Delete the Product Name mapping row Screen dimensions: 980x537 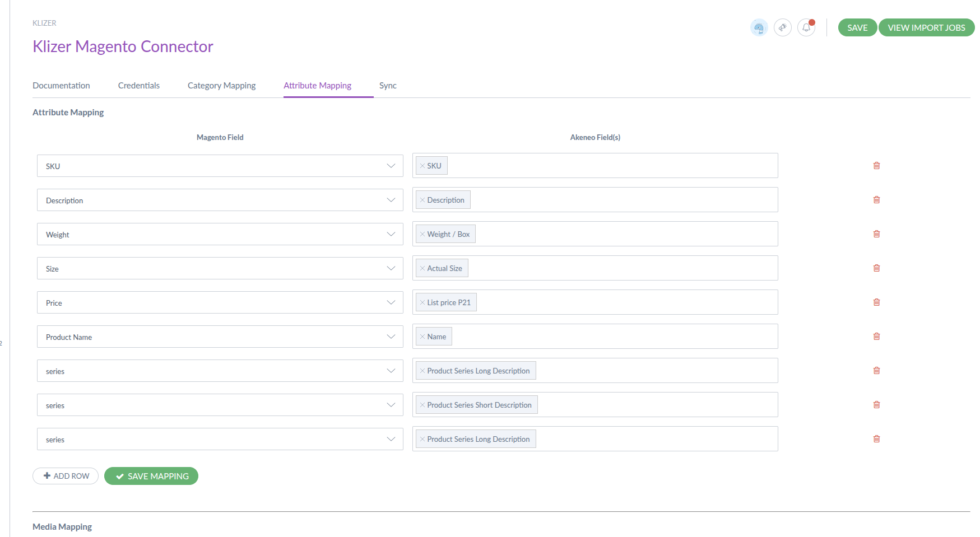pyautogui.click(x=876, y=337)
